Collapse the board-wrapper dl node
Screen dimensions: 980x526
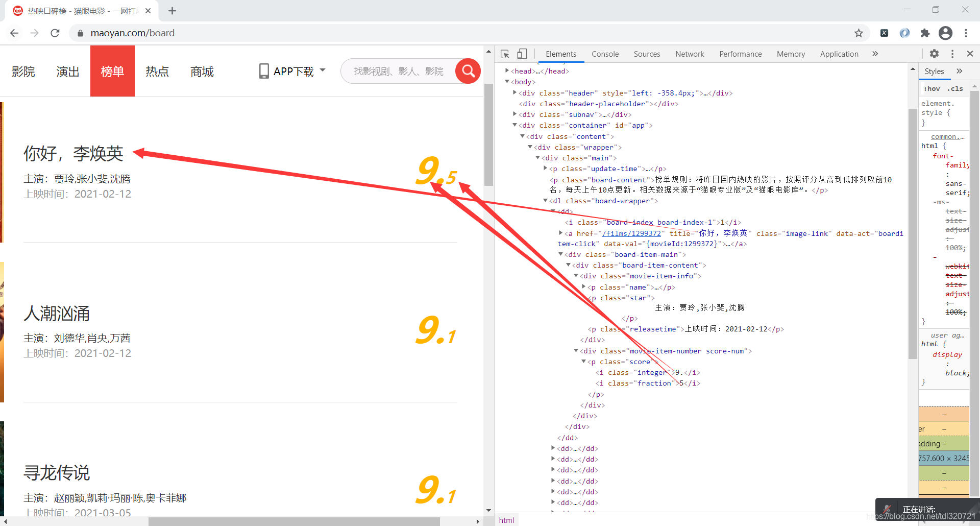546,201
